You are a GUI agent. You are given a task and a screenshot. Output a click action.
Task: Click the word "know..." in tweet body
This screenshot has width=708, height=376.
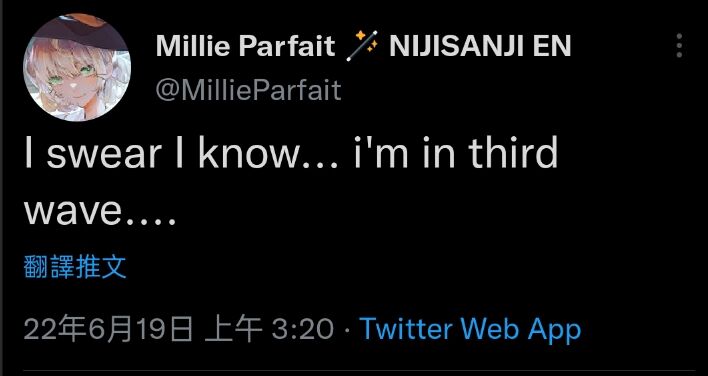tap(268, 153)
